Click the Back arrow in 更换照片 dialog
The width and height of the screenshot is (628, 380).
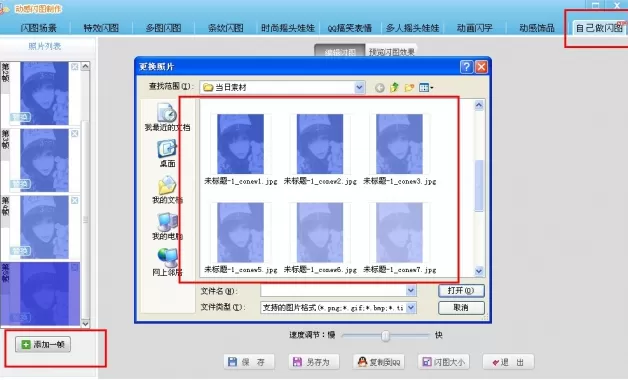point(380,87)
